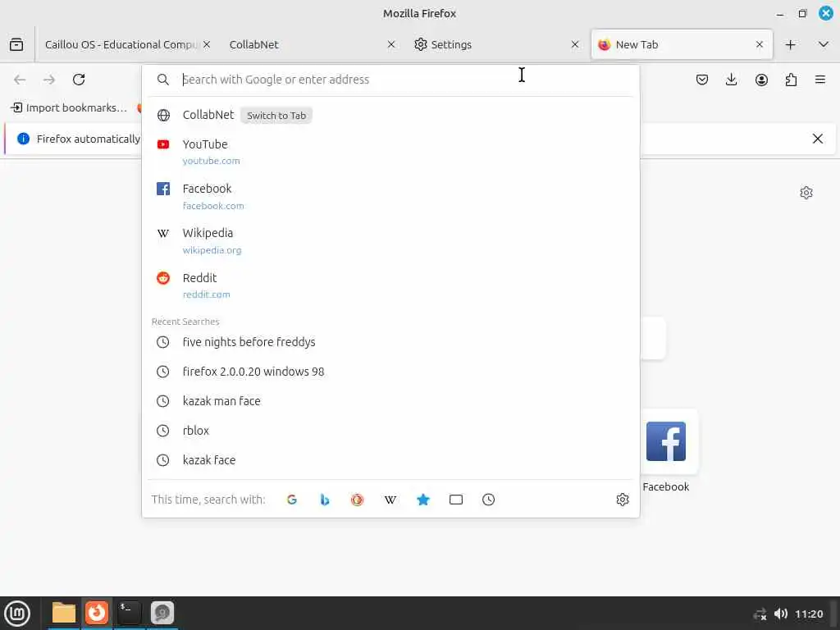Open the Linux Mint start menu

pos(17,614)
